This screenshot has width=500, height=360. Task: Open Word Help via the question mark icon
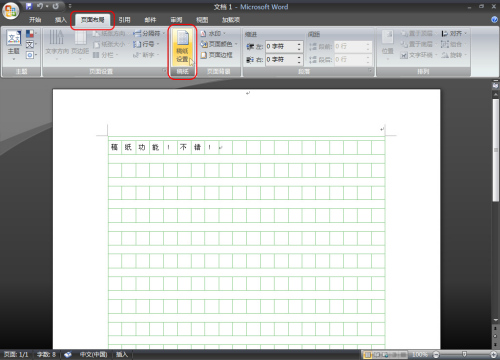494,20
